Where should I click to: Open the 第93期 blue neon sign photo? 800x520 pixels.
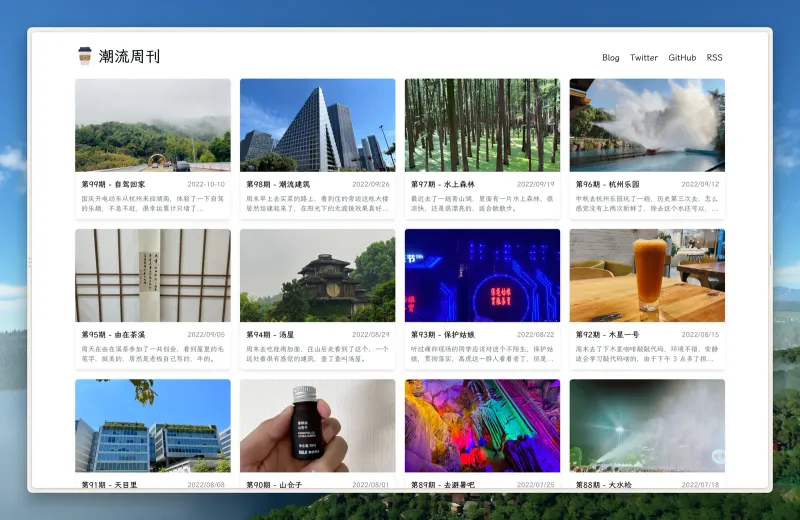pos(482,275)
